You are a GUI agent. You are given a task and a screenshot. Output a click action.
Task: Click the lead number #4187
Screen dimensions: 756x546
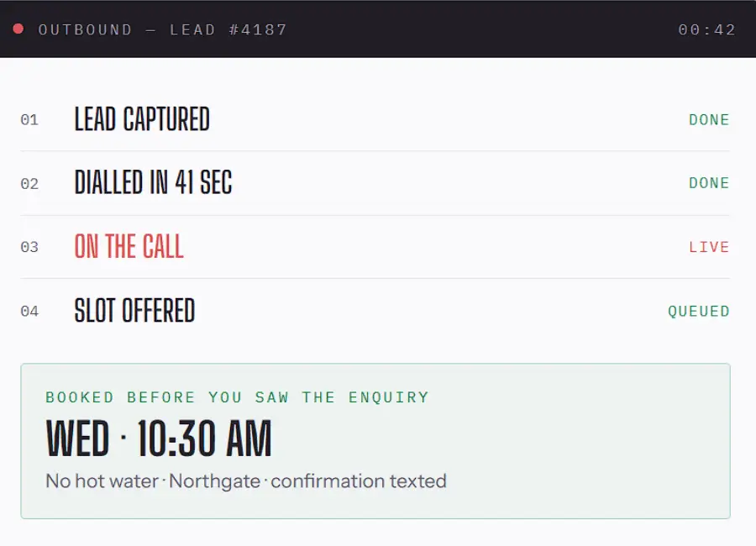click(x=258, y=30)
